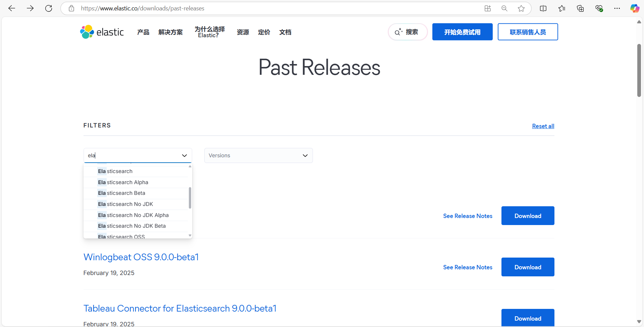Screen dimensions: 644x327
Task: Open the 解决方案 menu
Action: point(171,32)
